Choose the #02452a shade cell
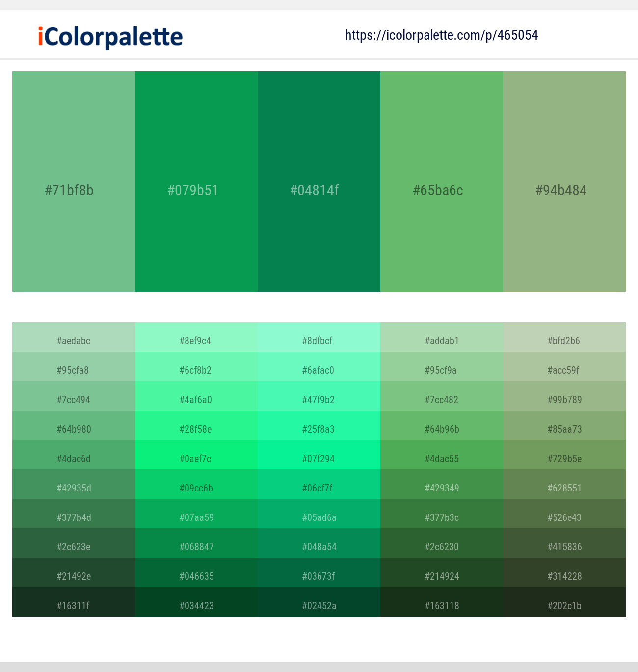Viewport: 638px width, 672px height. [319, 602]
